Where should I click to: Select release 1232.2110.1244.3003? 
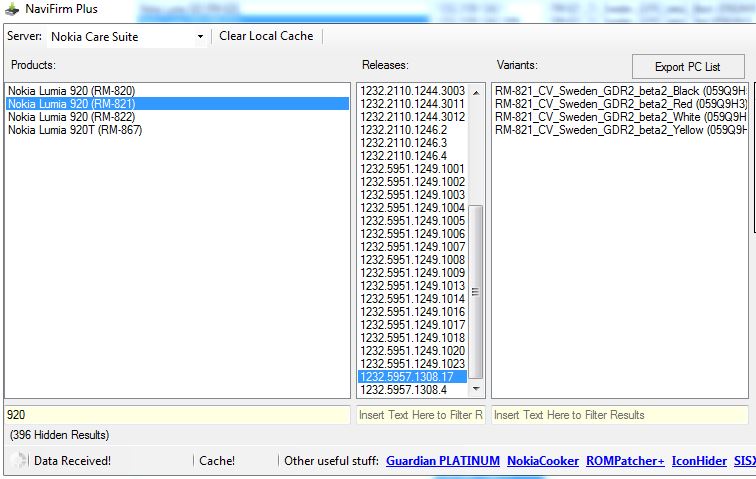point(413,91)
